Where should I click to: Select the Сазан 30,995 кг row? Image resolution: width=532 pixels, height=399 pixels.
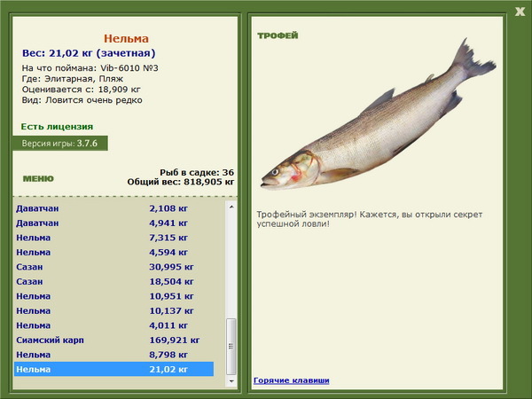(x=114, y=267)
